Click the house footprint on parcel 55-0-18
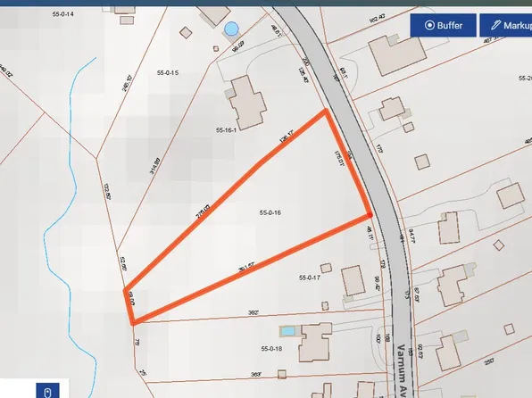This screenshot has height=398, width=532. coord(315,343)
